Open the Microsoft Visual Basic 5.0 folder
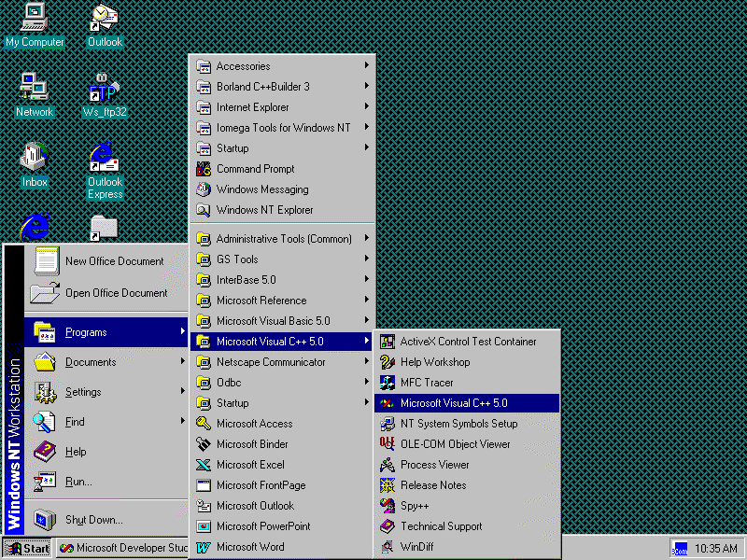The image size is (747, 560). point(281,321)
